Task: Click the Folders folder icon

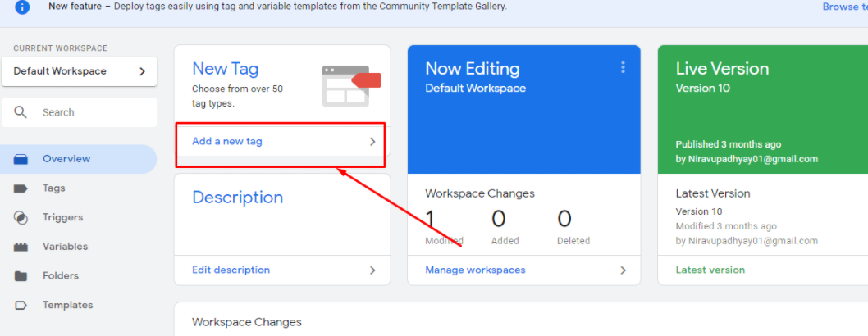Action: click(21, 275)
